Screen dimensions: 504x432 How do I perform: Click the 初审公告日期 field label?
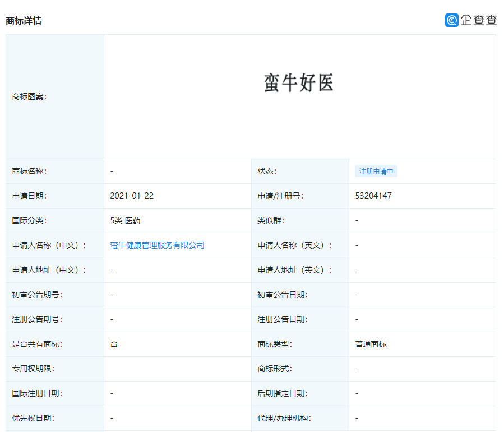tap(283, 295)
